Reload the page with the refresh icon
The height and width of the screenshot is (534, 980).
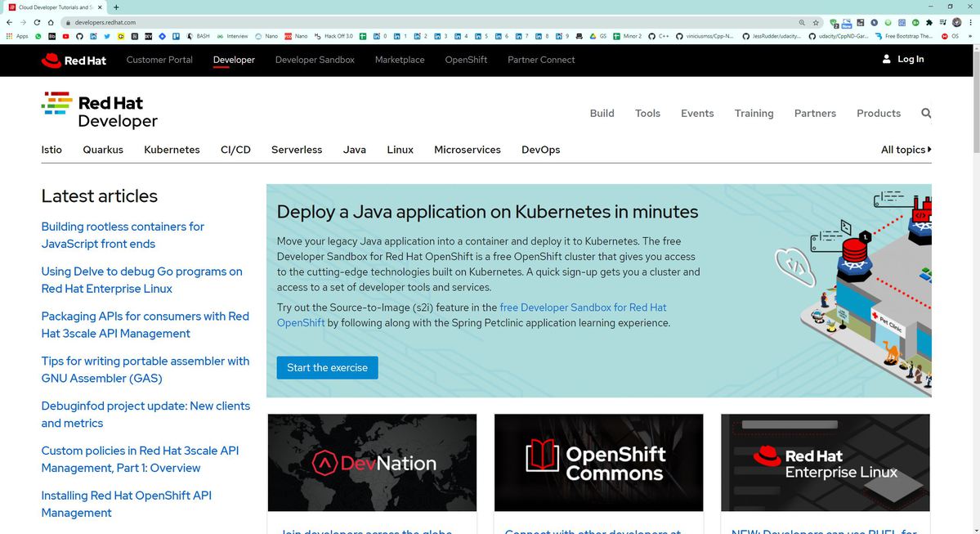(36, 23)
